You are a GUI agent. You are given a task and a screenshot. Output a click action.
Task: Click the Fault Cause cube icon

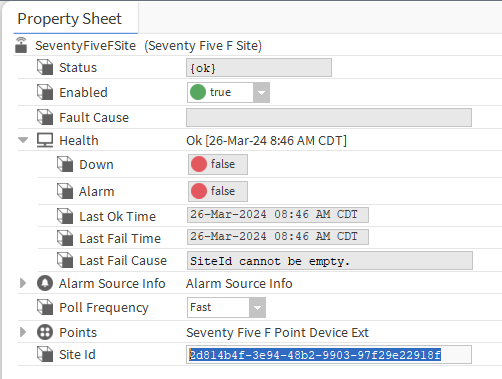45,117
